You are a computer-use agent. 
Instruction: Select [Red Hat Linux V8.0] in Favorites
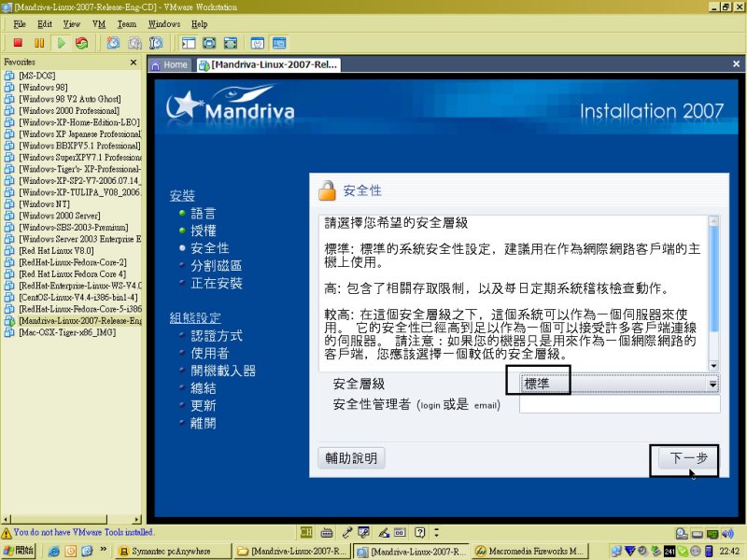point(56,251)
